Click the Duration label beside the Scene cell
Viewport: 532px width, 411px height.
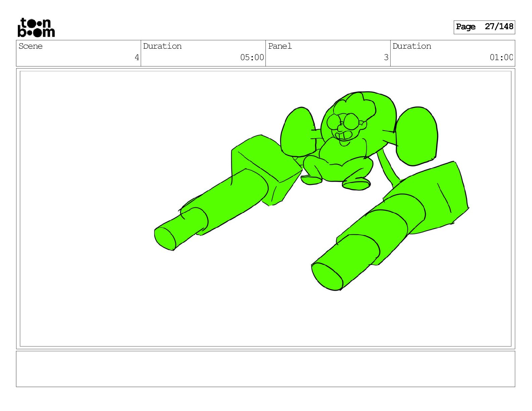[162, 46]
